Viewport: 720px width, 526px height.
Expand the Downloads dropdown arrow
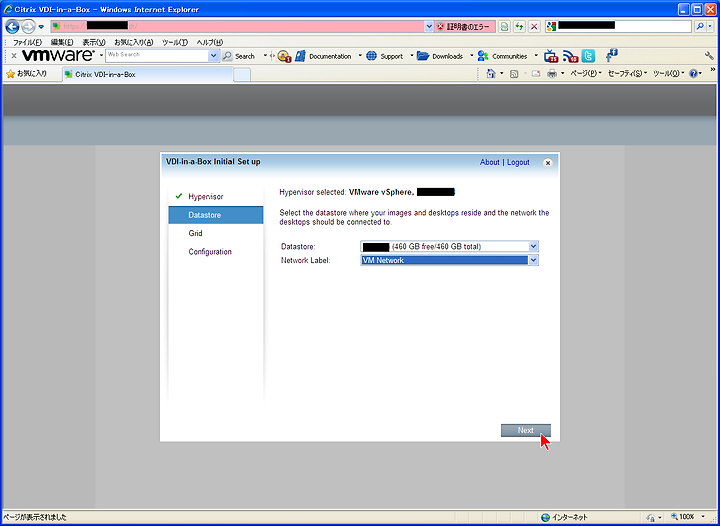click(x=472, y=56)
